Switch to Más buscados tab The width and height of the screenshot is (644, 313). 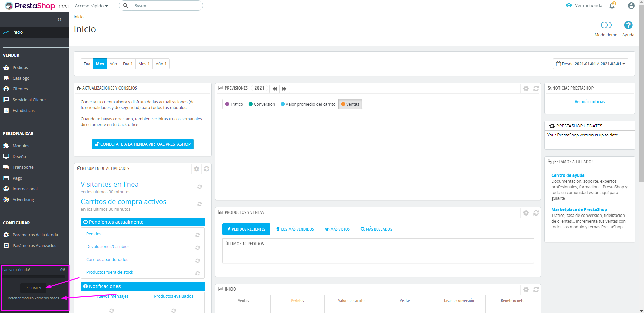tap(376, 229)
